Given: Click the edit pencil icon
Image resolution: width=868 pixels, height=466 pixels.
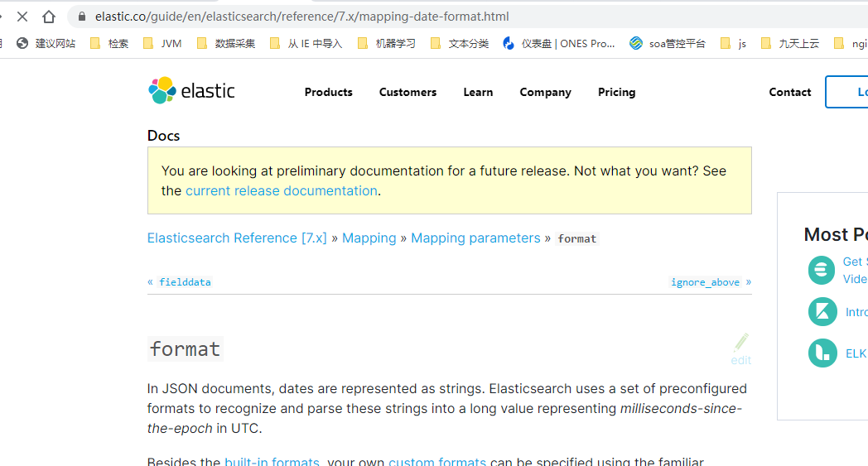Looking at the screenshot, I should pos(741,342).
